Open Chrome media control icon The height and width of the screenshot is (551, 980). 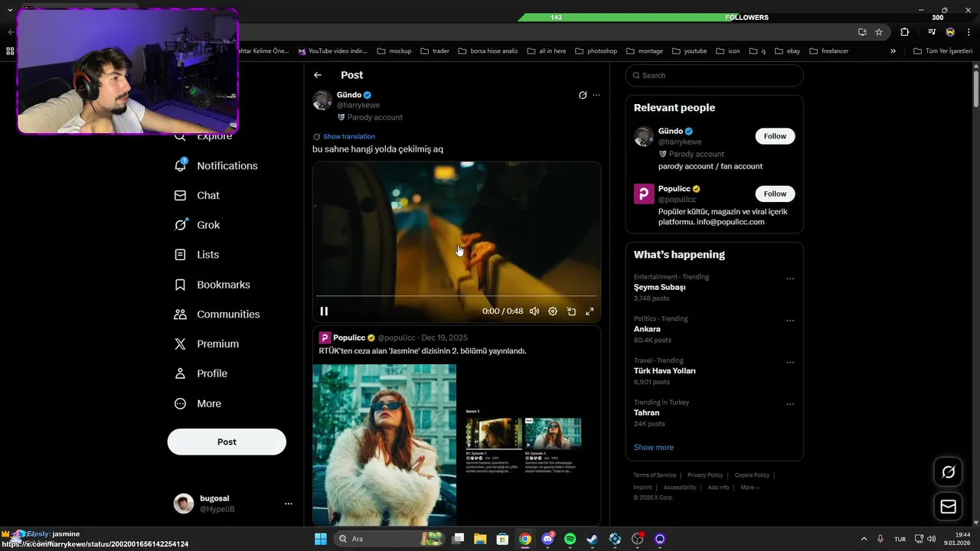point(932,32)
